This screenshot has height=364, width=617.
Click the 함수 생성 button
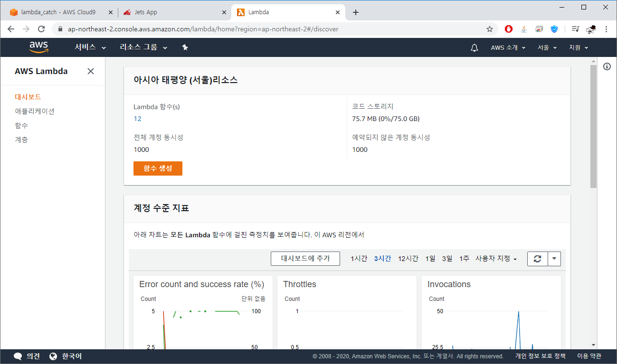click(x=158, y=168)
